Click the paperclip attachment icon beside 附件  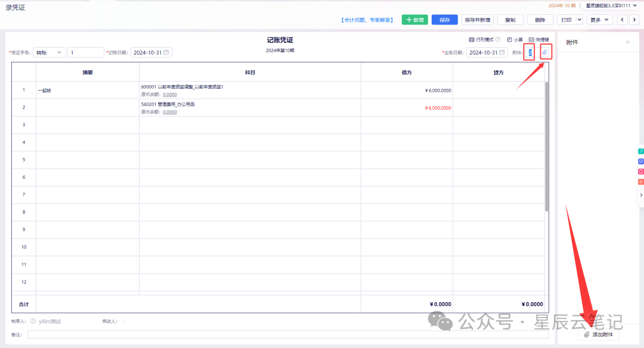tap(544, 52)
